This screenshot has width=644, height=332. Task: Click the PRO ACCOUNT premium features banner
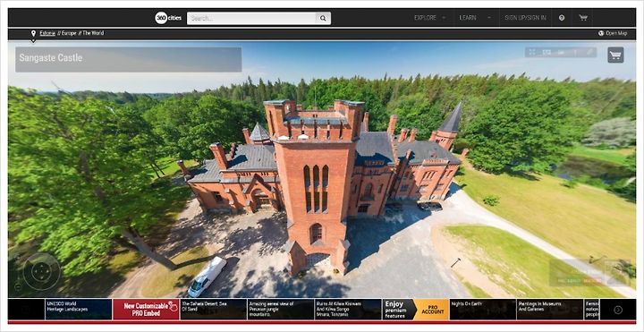click(415, 310)
